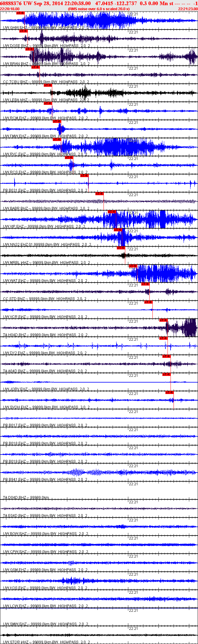
Task: Select the TA.E04D BHZ trace label
Action: (45, 516)
